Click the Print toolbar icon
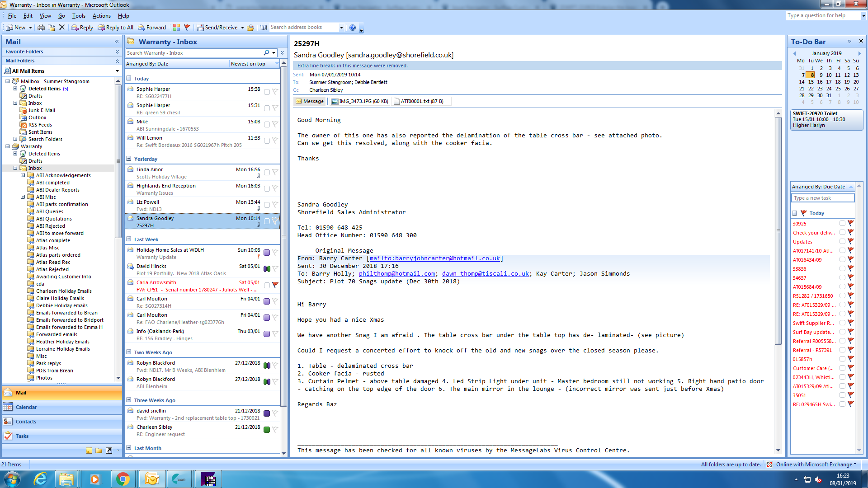Viewport: 868px width, 488px height. [x=41, y=28]
